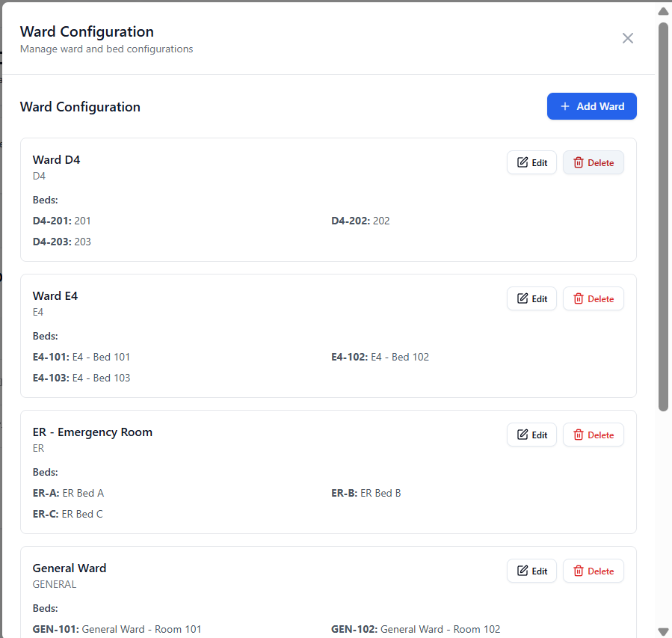Click the trash icon for Ward D4
672x638 pixels.
point(579,163)
